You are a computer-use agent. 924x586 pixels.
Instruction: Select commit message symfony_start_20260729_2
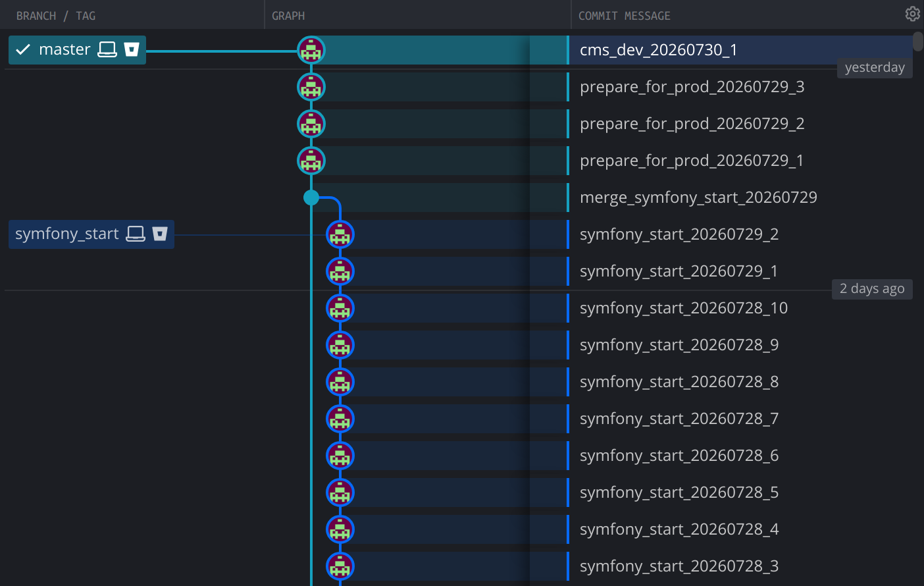tap(679, 234)
